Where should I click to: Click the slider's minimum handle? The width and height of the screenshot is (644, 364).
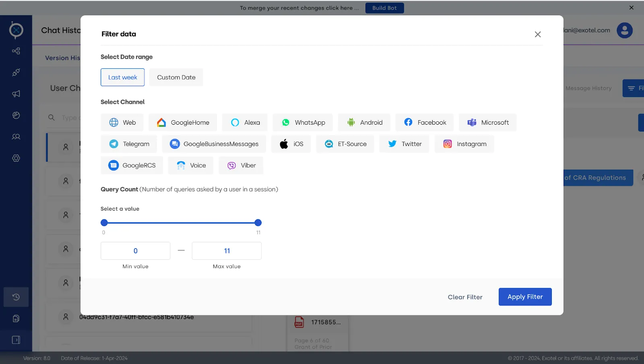104,223
